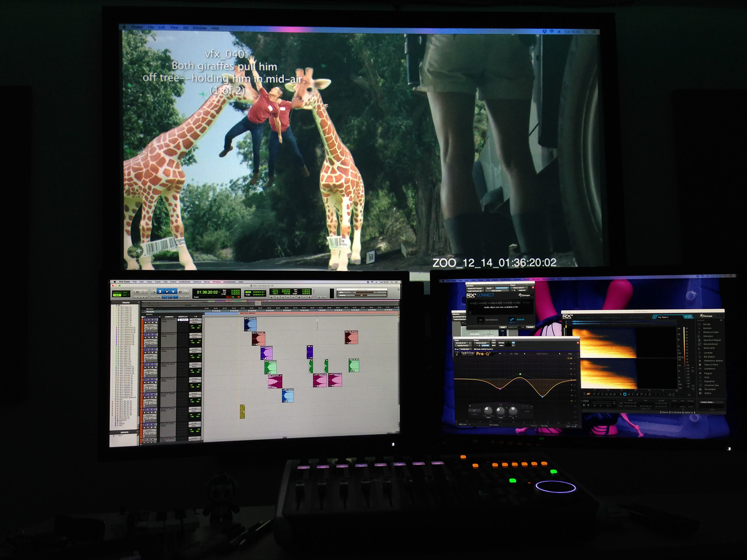Click the Dereverb module icon in RX

(x=700, y=348)
